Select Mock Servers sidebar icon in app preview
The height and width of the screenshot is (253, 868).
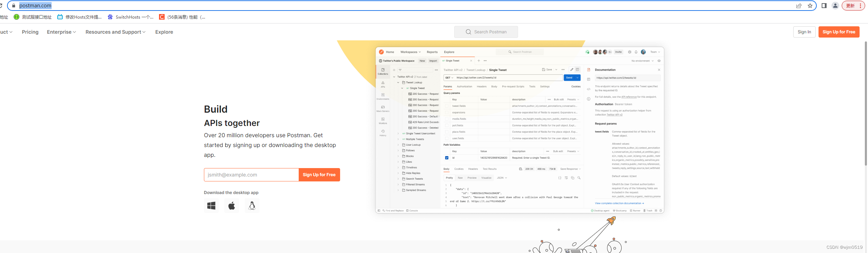pos(383,109)
